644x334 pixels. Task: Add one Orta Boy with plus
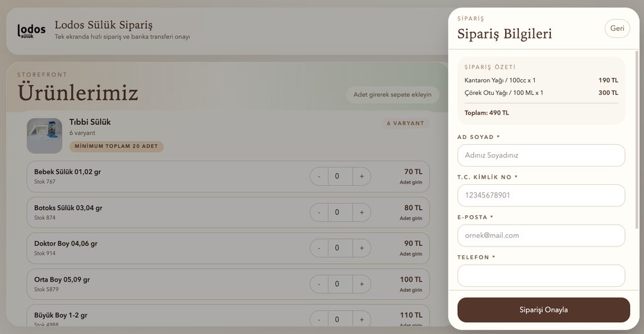coord(362,284)
